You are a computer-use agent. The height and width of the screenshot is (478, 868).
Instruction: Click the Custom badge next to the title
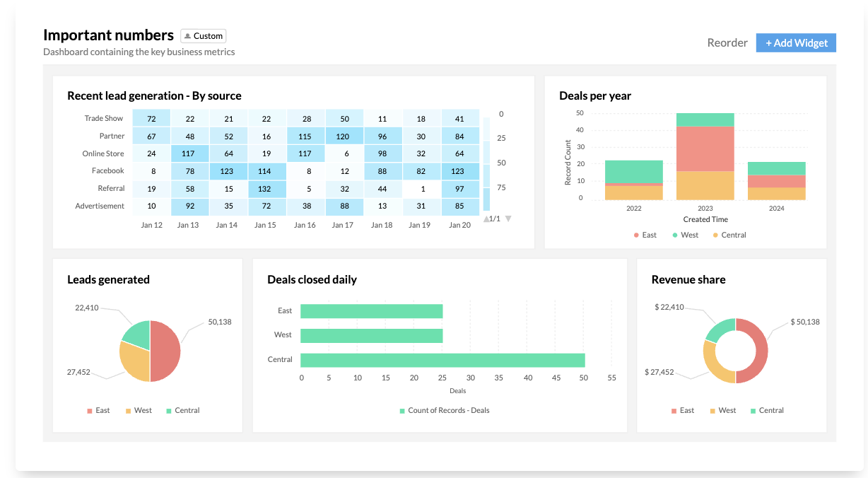click(x=204, y=35)
